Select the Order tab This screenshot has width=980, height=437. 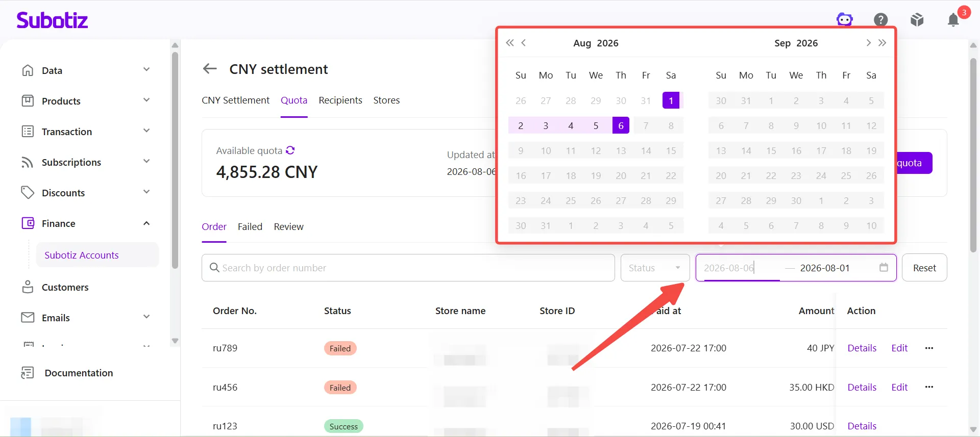tap(214, 226)
